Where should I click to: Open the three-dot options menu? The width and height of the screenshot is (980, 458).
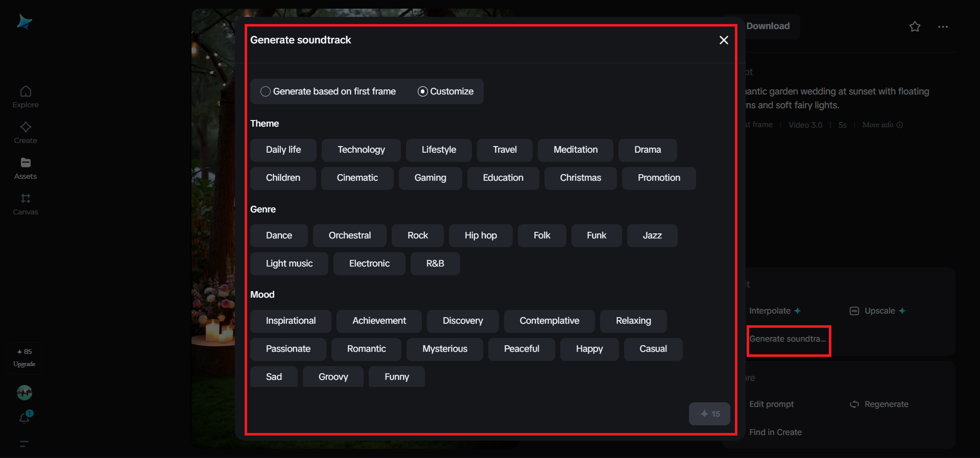[x=943, y=27]
